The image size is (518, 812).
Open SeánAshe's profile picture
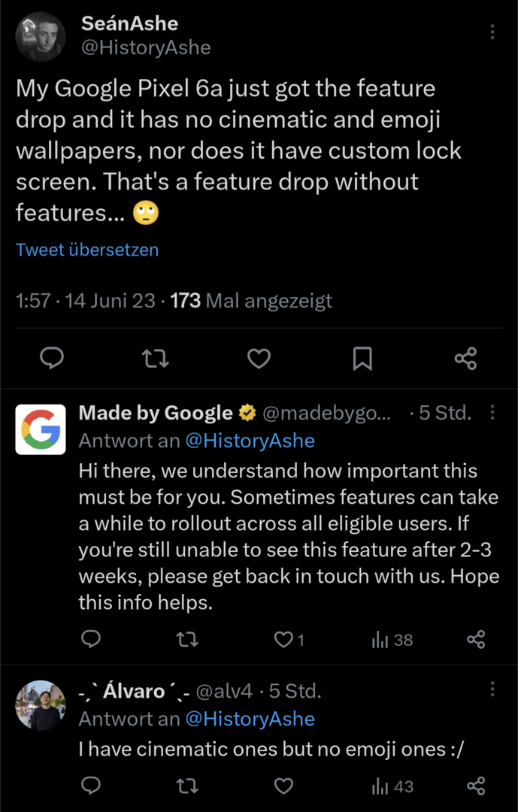pos(41,36)
